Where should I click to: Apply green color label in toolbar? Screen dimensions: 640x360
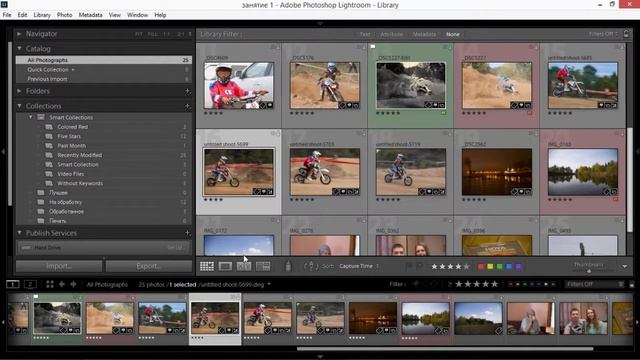point(500,267)
